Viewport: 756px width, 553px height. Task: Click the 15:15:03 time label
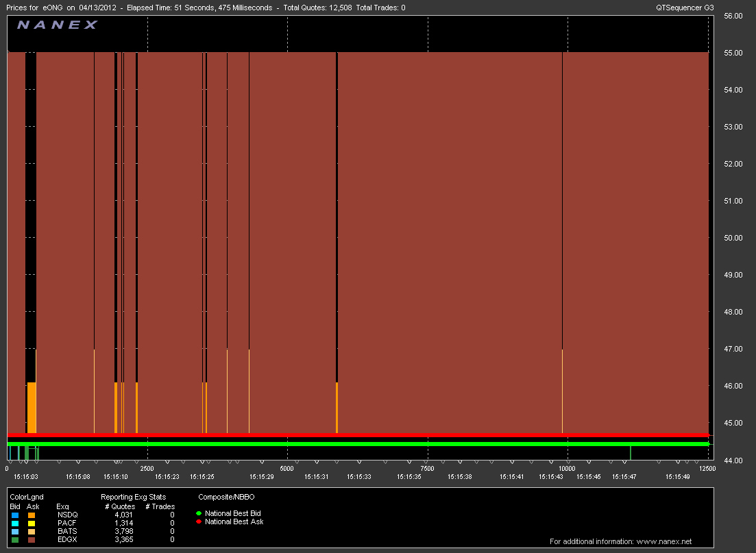(26, 477)
